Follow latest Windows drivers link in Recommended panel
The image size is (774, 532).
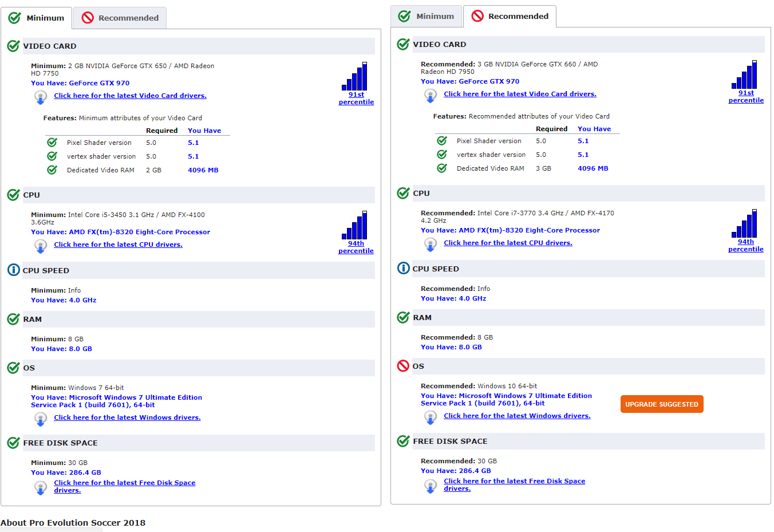point(517,416)
